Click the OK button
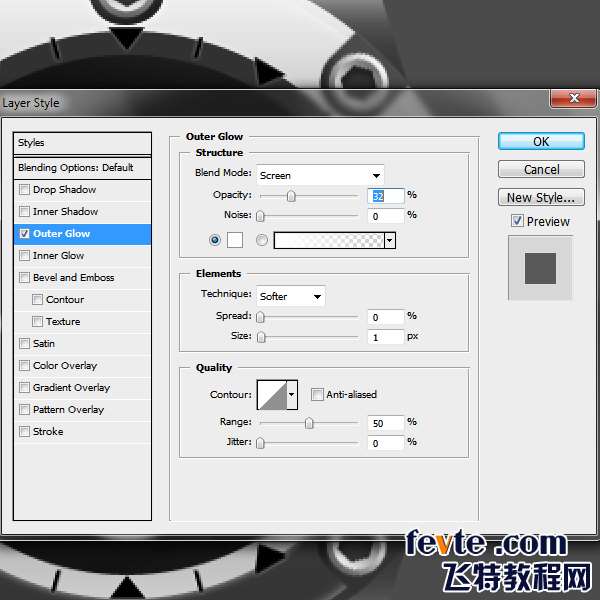This screenshot has width=600, height=600. coord(541,142)
